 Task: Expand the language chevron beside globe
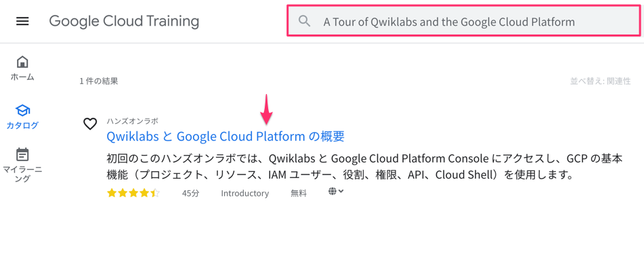pos(341,191)
